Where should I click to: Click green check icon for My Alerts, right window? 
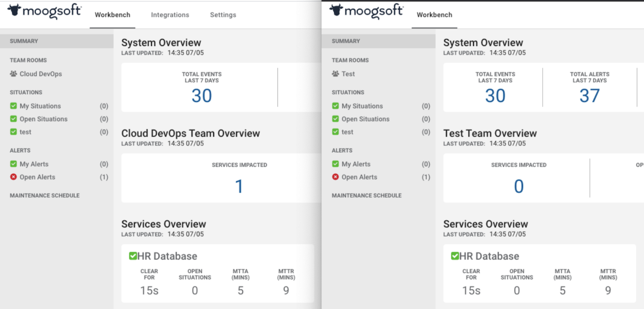tap(335, 164)
